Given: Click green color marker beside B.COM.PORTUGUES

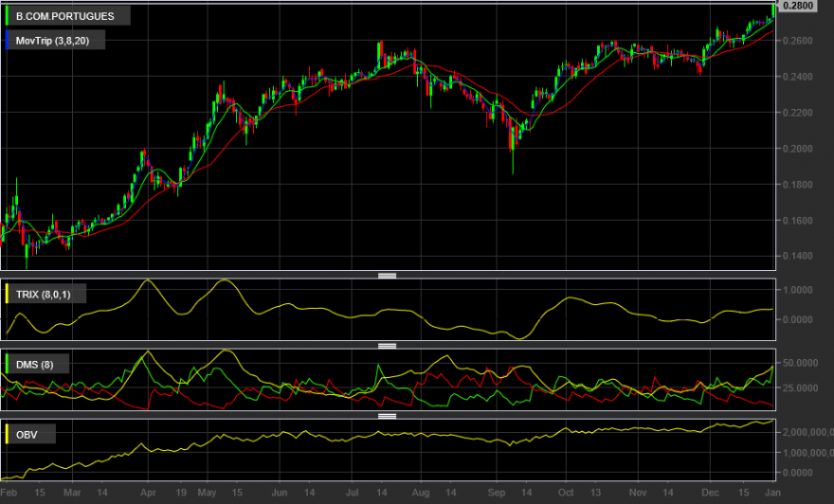Looking at the screenshot, I should pos(7,16).
